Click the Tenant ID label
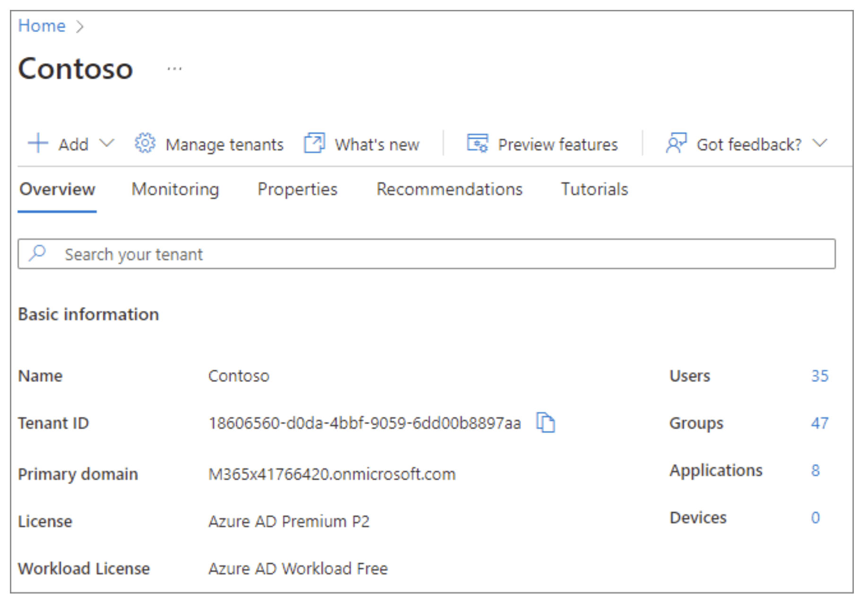Image resolution: width=868 pixels, height=611 pixels. pyautogui.click(x=53, y=423)
